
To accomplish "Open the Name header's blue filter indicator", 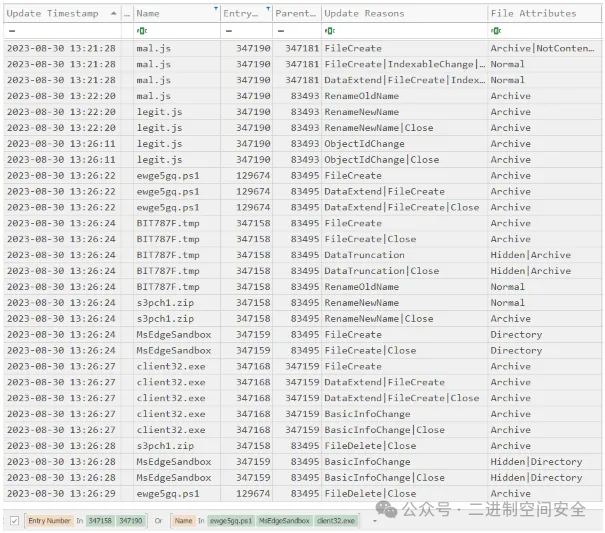I will coord(215,10).
